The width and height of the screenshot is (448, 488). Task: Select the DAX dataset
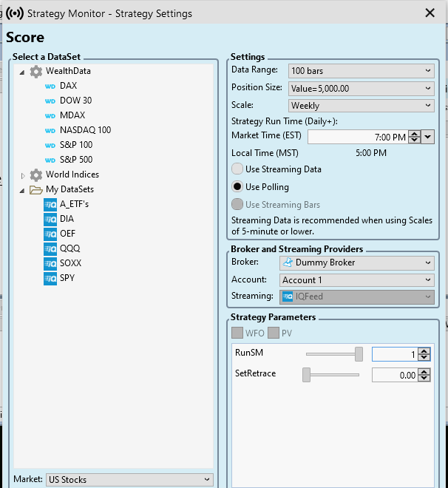click(x=68, y=86)
